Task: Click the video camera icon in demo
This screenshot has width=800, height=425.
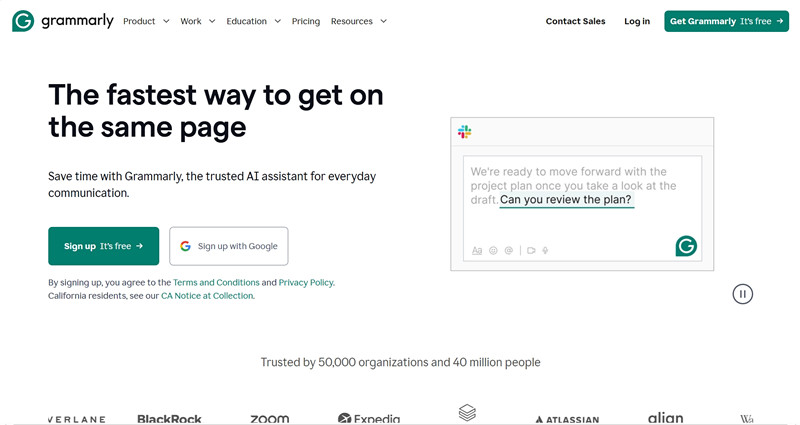Action: click(531, 251)
